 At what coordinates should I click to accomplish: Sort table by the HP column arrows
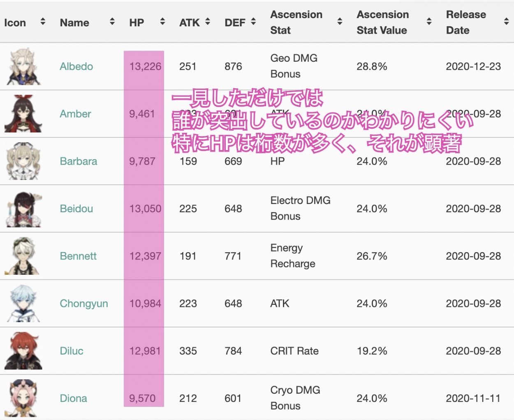[162, 22]
